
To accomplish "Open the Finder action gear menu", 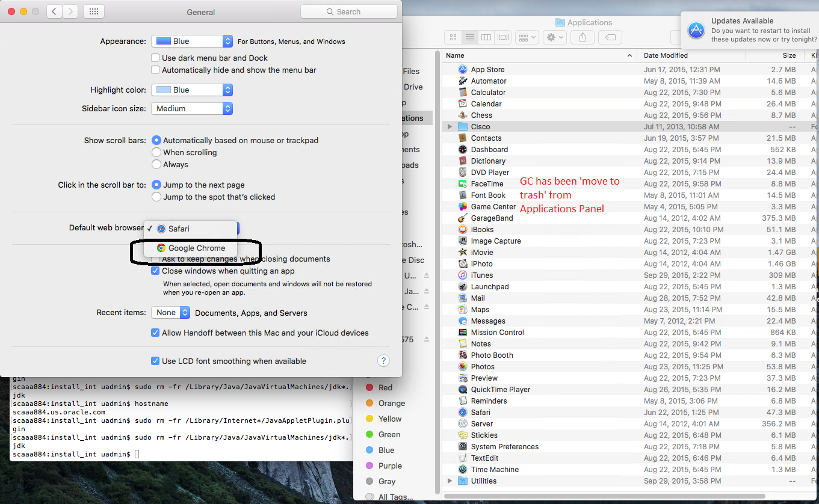I will click(554, 37).
